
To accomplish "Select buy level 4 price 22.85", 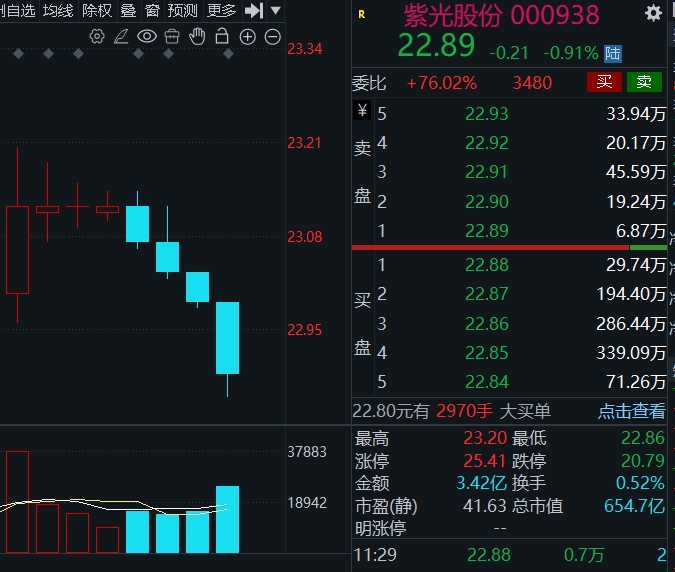I will pos(486,353).
